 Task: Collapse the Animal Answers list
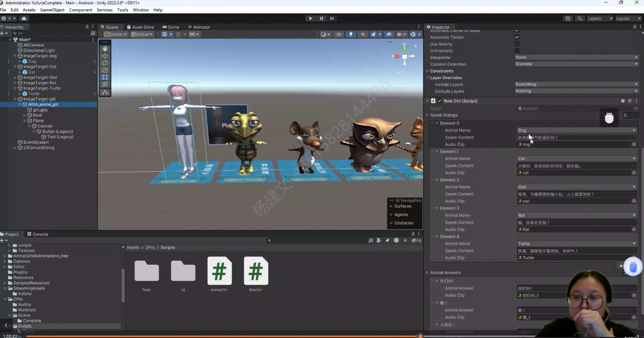pyautogui.click(x=428, y=273)
